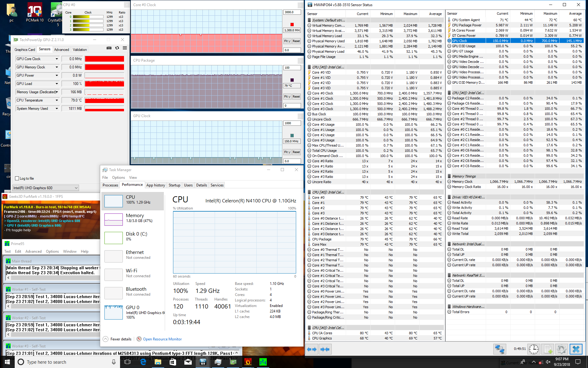Click Open Resource Monitor link
The width and height of the screenshot is (588, 368).
coord(162,339)
